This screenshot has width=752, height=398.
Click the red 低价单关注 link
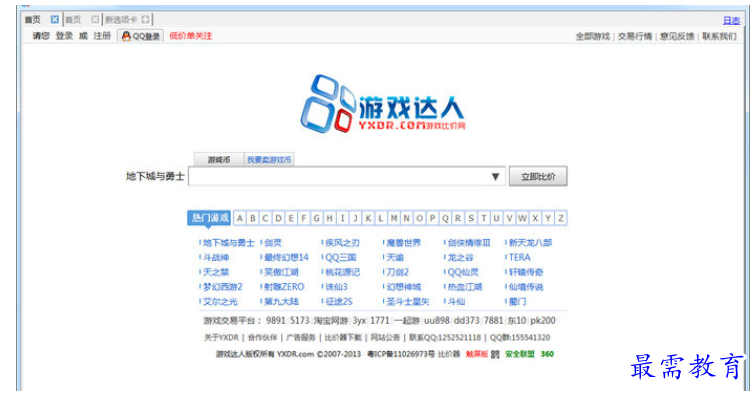(x=190, y=36)
